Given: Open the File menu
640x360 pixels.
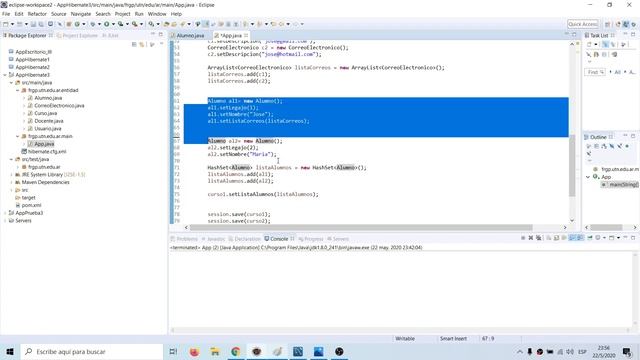Looking at the screenshot, I should click(x=6, y=14).
